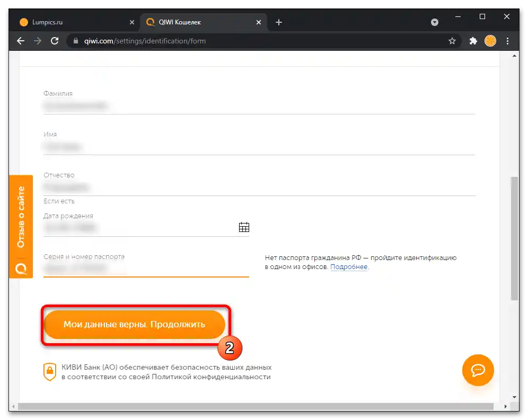Bookmark this page with the star
The image size is (528, 420).
point(452,41)
